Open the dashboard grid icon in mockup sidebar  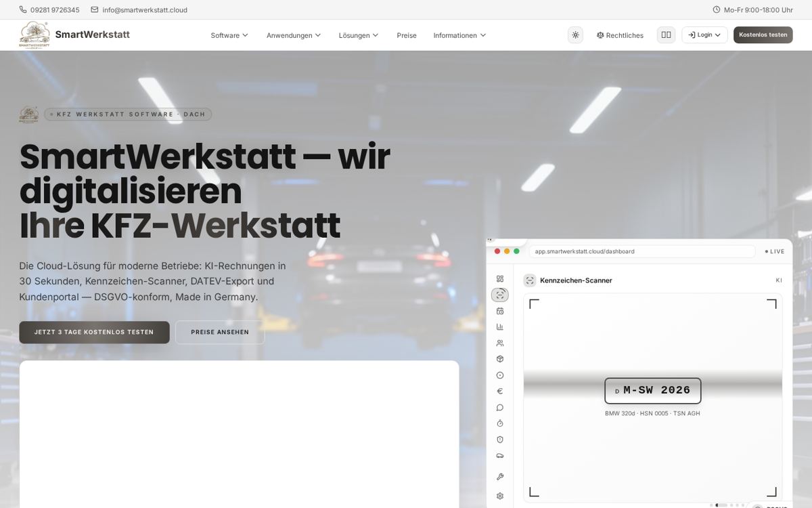pos(500,278)
